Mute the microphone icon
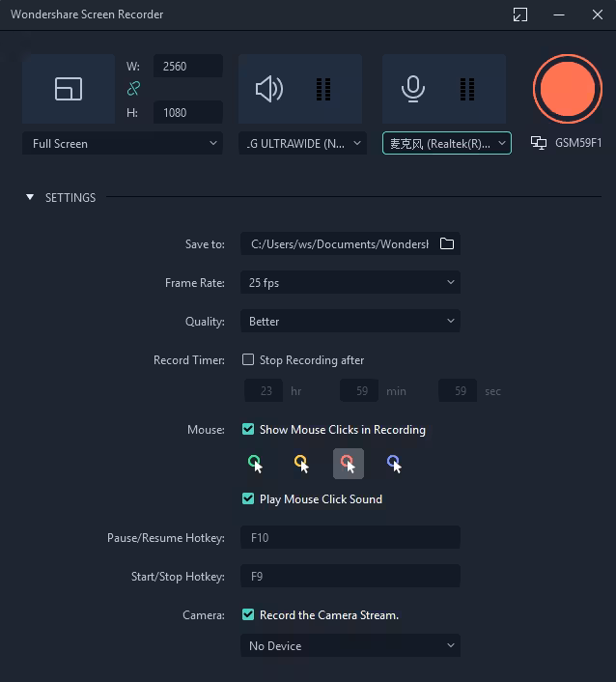The image size is (616, 682). [x=412, y=89]
